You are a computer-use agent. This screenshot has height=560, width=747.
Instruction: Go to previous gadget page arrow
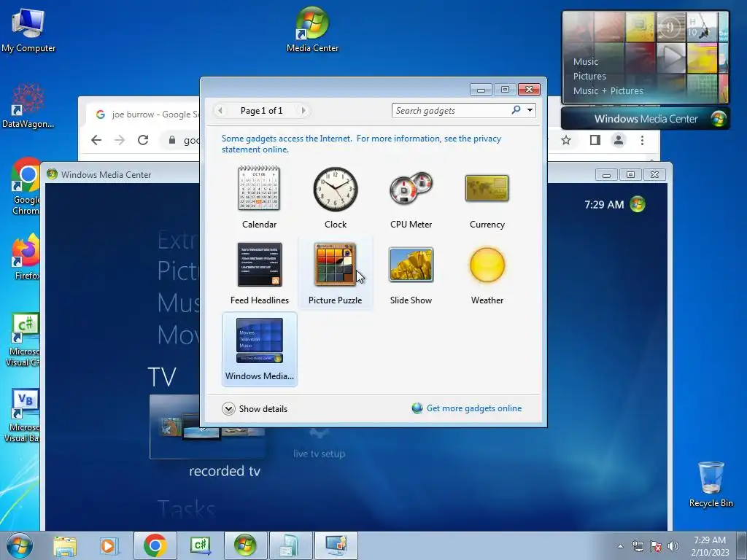pos(220,111)
